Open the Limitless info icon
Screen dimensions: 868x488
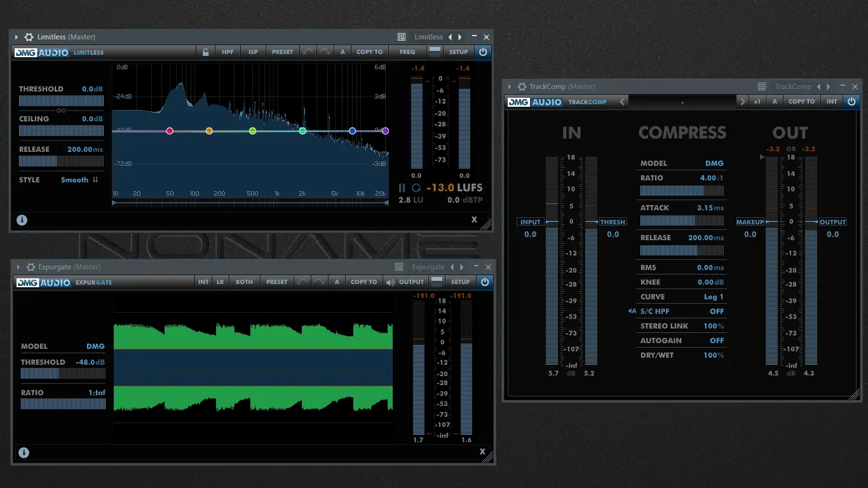click(x=22, y=220)
